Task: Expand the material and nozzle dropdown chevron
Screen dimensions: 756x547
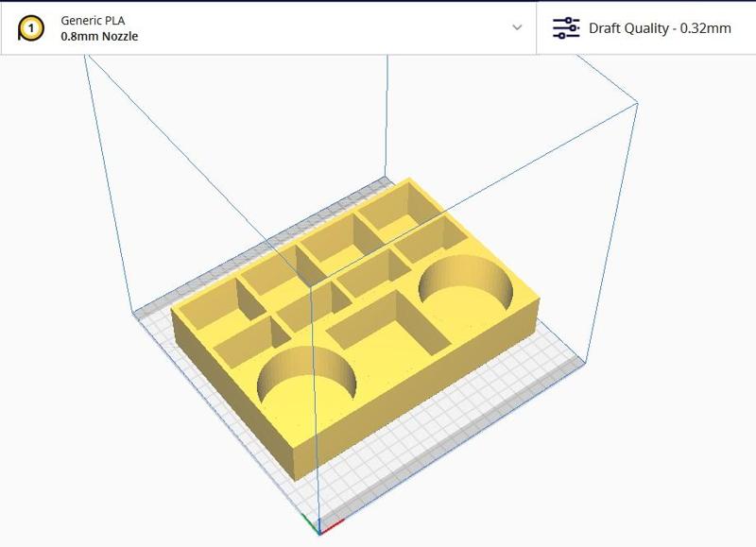Action: pyautogui.click(x=517, y=27)
